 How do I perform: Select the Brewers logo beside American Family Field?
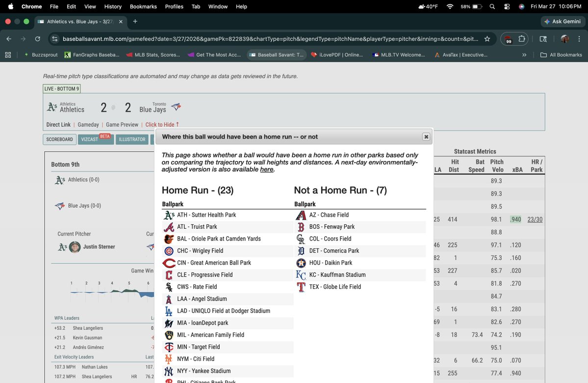click(169, 335)
